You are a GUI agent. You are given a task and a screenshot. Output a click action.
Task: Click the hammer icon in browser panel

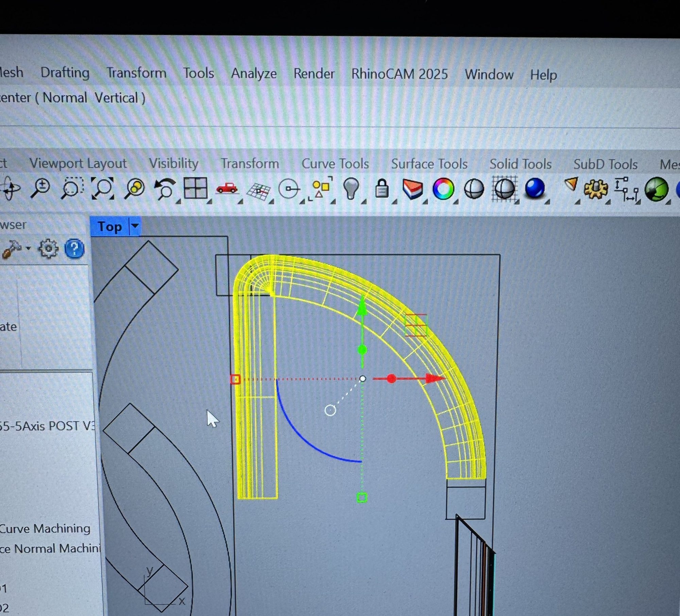click(12, 250)
